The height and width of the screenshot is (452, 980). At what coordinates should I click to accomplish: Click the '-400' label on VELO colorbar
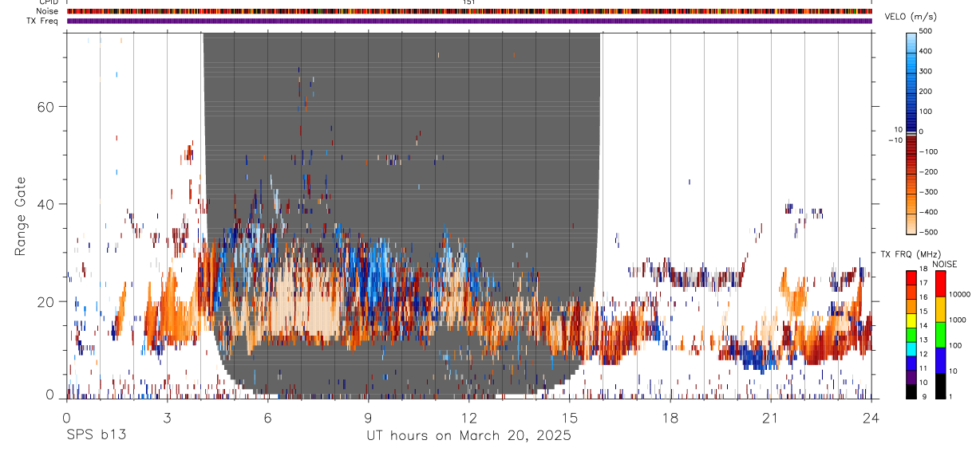[x=928, y=212]
